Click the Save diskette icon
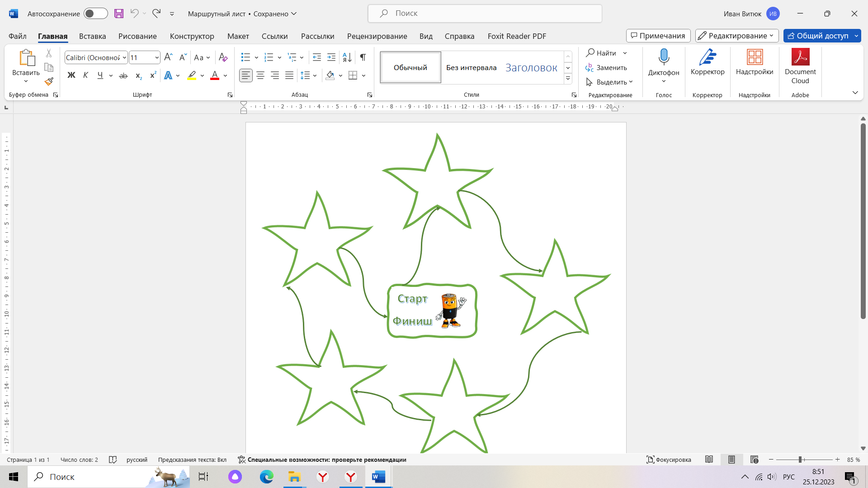Image resolution: width=868 pixels, height=488 pixels. (119, 14)
